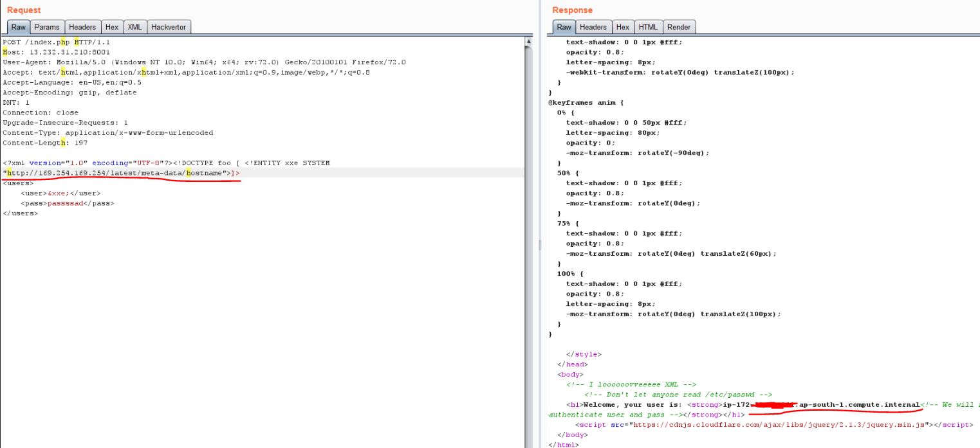Open the Request Params tab
Image resolution: width=980 pixels, height=448 pixels.
click(47, 27)
